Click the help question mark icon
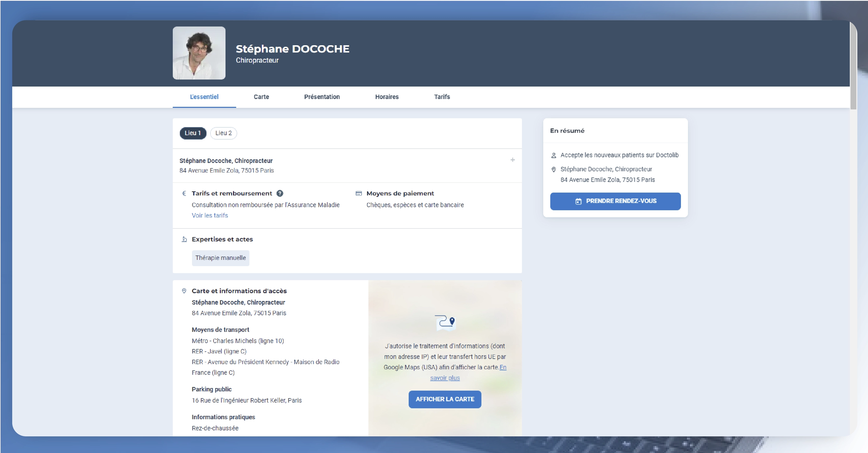 [x=280, y=193]
